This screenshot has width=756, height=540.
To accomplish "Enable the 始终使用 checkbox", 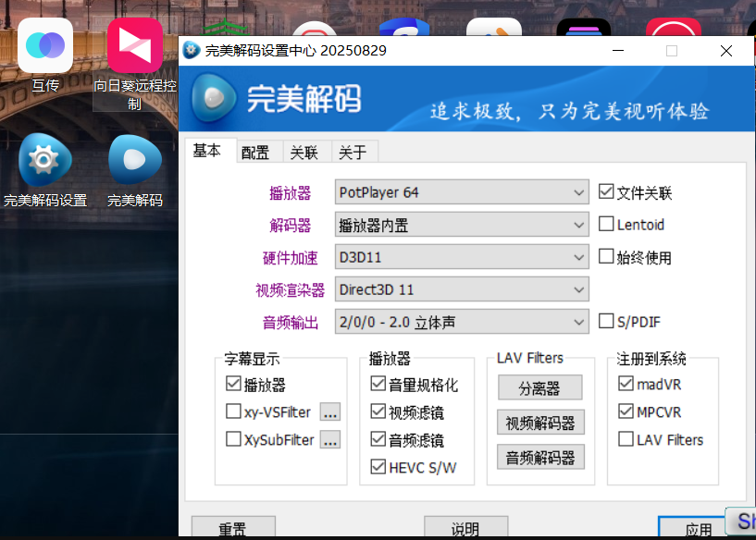I will [x=606, y=256].
